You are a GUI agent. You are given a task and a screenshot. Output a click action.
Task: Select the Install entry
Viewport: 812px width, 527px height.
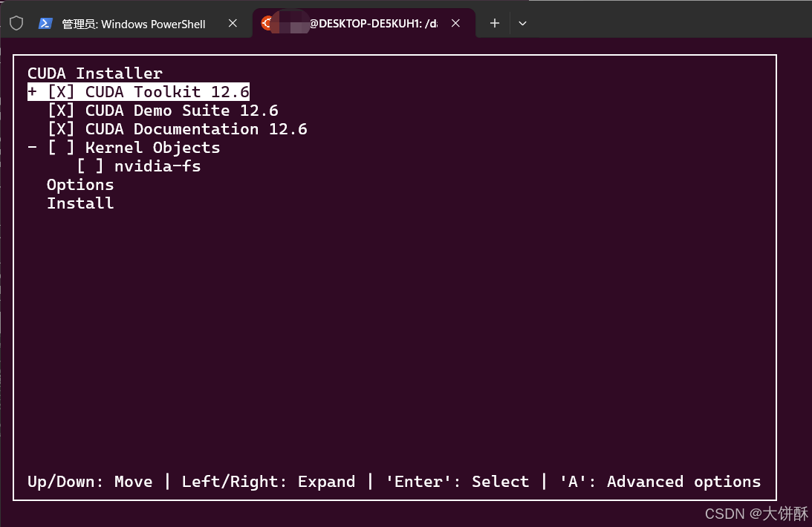point(80,203)
